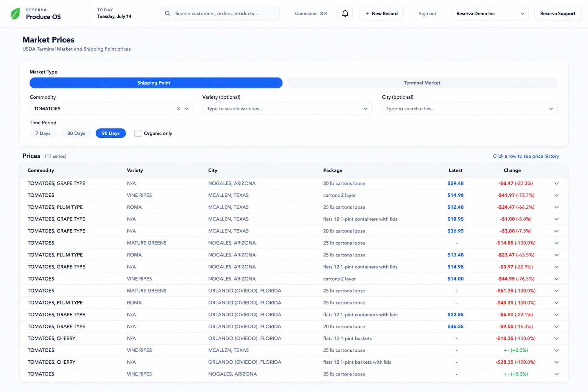
Task: Click the Variety column header
Action: point(135,170)
